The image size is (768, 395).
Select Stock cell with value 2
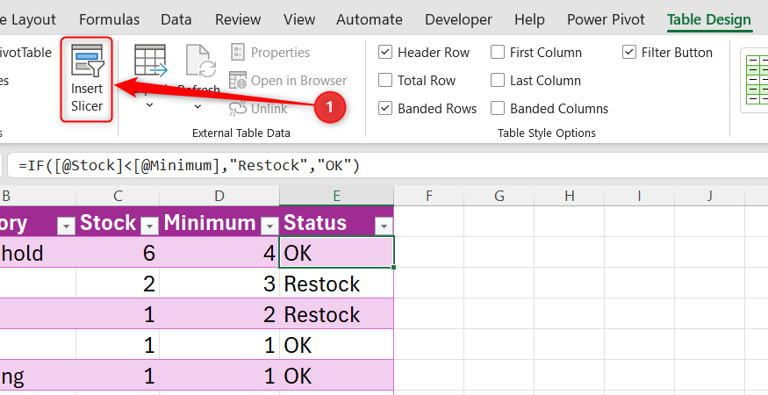(118, 284)
